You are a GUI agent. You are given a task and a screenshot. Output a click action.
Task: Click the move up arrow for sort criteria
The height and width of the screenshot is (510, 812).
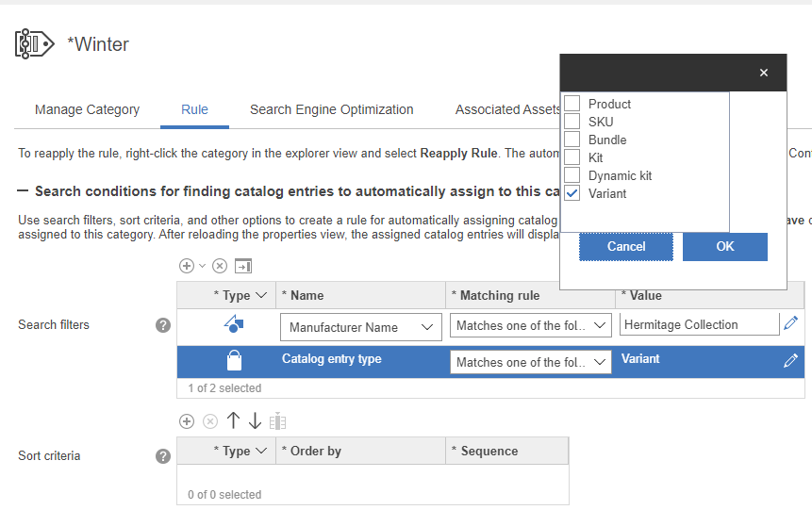click(x=234, y=421)
